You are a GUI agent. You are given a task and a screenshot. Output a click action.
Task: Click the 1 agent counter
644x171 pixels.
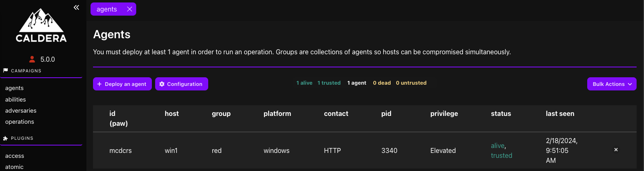pyautogui.click(x=357, y=83)
